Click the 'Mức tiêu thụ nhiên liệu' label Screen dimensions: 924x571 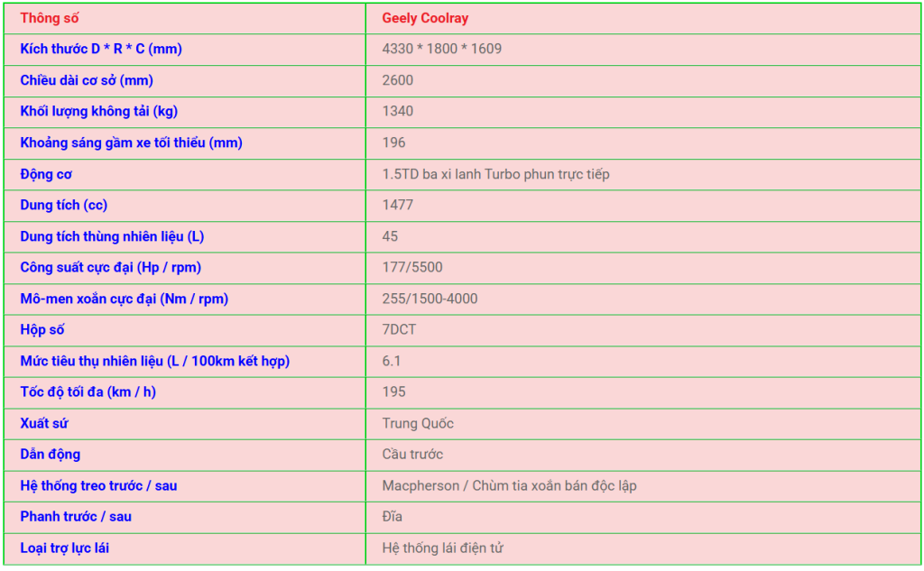154,361
